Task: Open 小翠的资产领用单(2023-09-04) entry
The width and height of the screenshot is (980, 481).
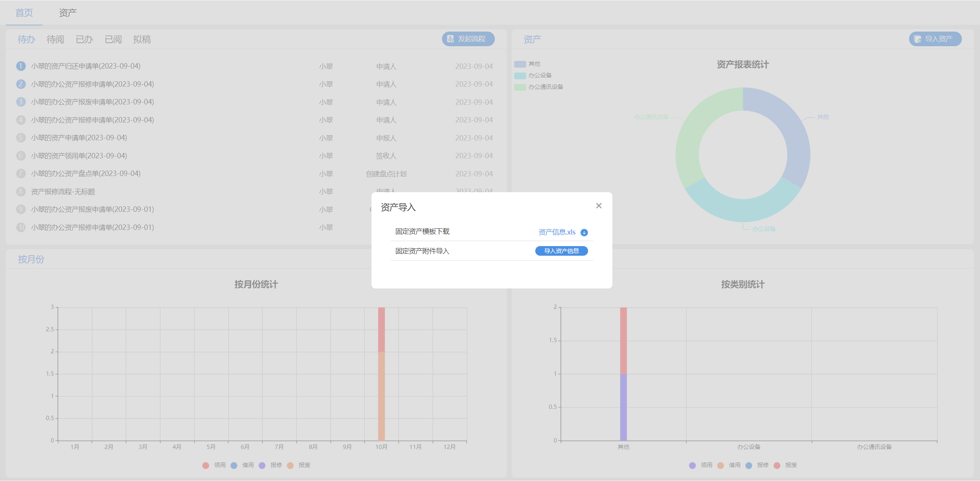Action: coord(79,156)
